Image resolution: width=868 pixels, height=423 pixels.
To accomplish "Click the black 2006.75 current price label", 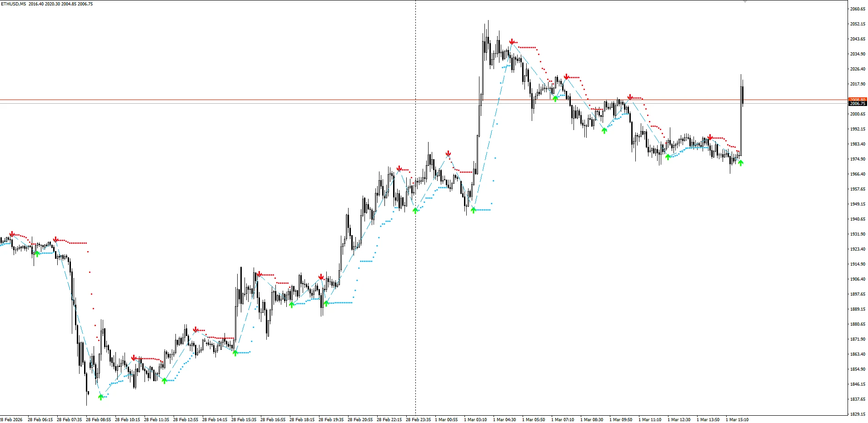I will pyautogui.click(x=858, y=104).
